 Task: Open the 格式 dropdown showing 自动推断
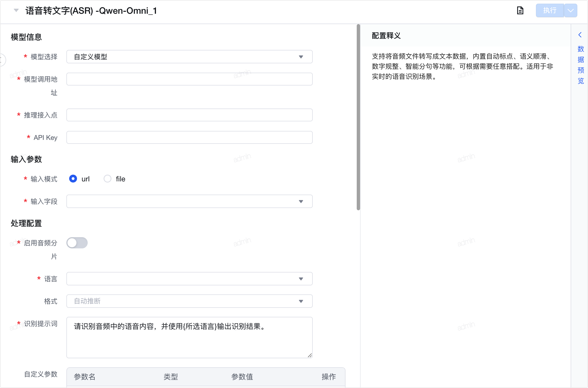pos(189,301)
